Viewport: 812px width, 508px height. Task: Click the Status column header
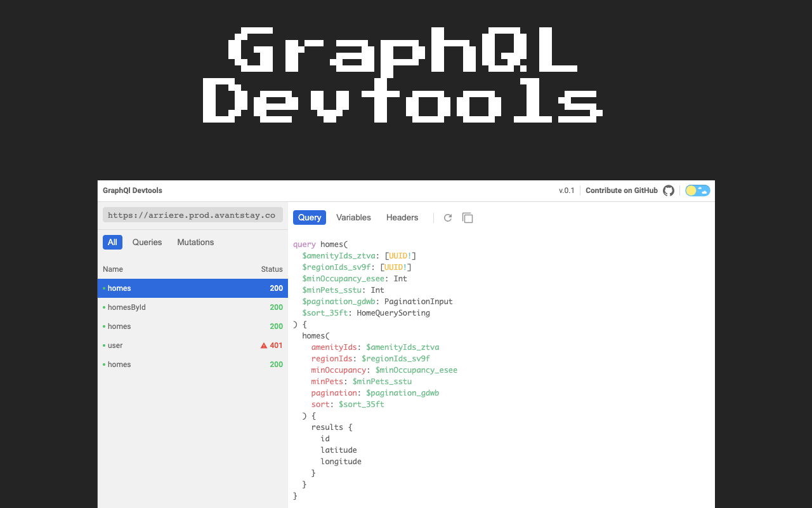272,269
